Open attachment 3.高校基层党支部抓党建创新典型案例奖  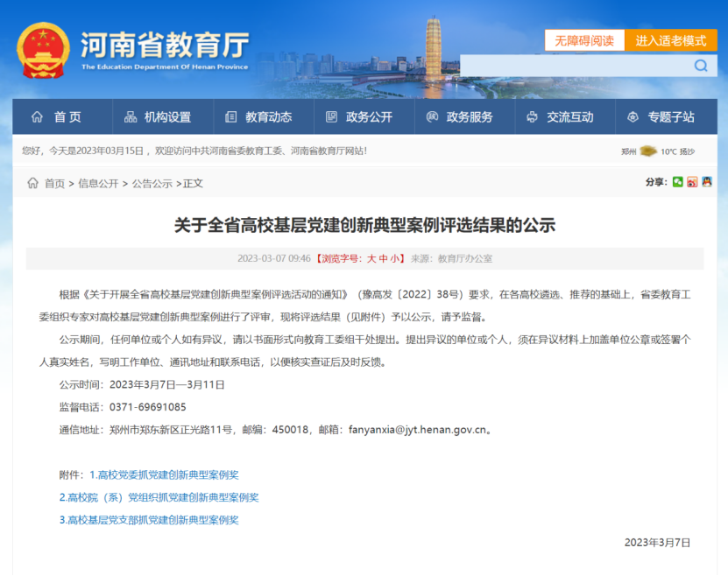coord(149,520)
